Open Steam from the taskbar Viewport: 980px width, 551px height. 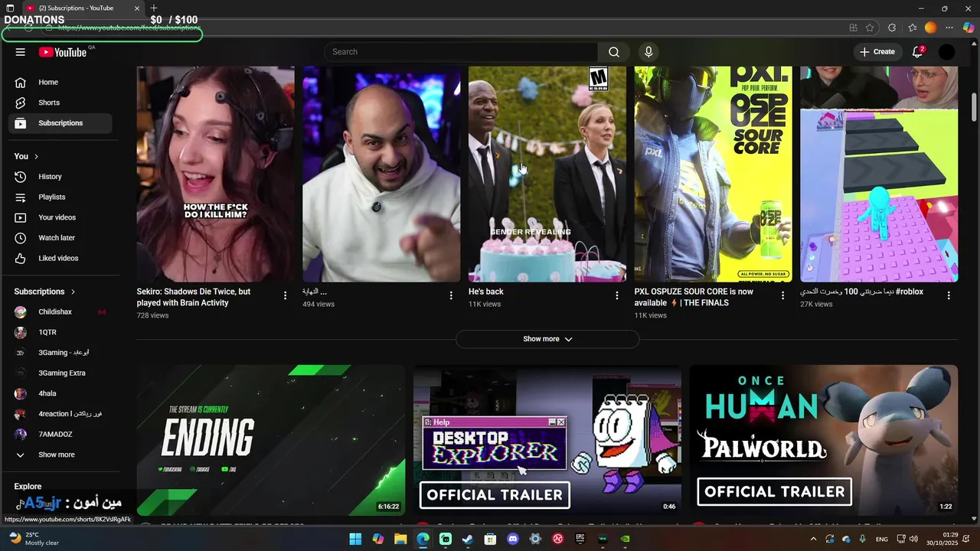(468, 539)
